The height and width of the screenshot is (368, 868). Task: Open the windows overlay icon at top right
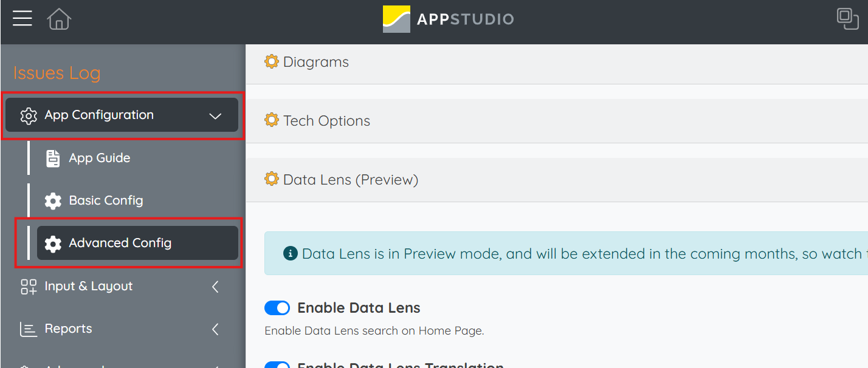[847, 19]
